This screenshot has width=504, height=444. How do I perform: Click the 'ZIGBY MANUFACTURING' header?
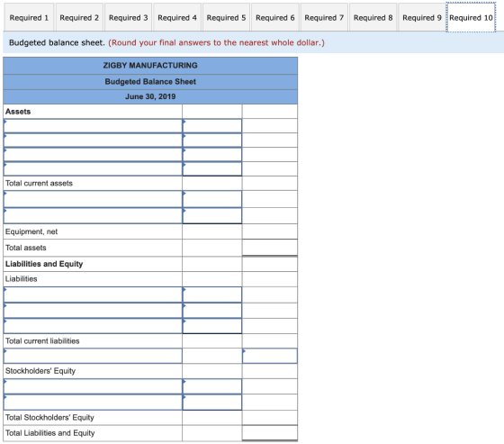[x=150, y=66]
